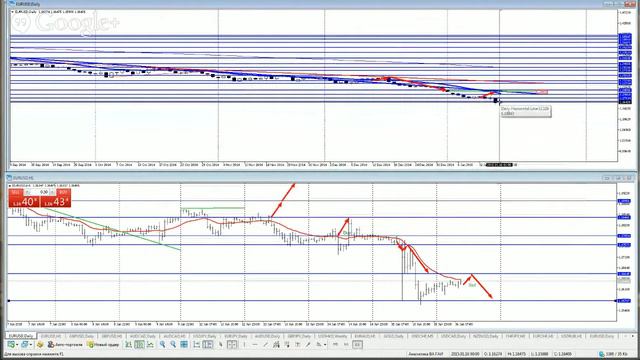
Task: Decrease trade volume with down arrow
Action: (x=27, y=192)
